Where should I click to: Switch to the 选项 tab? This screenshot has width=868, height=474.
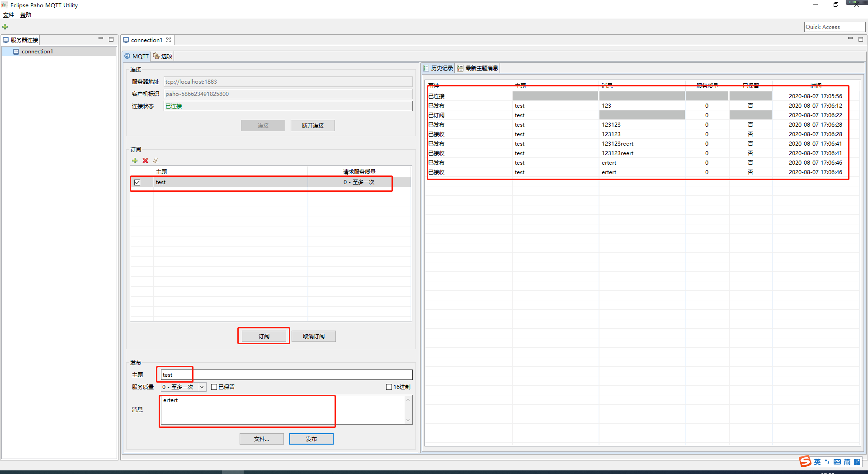tap(163, 56)
